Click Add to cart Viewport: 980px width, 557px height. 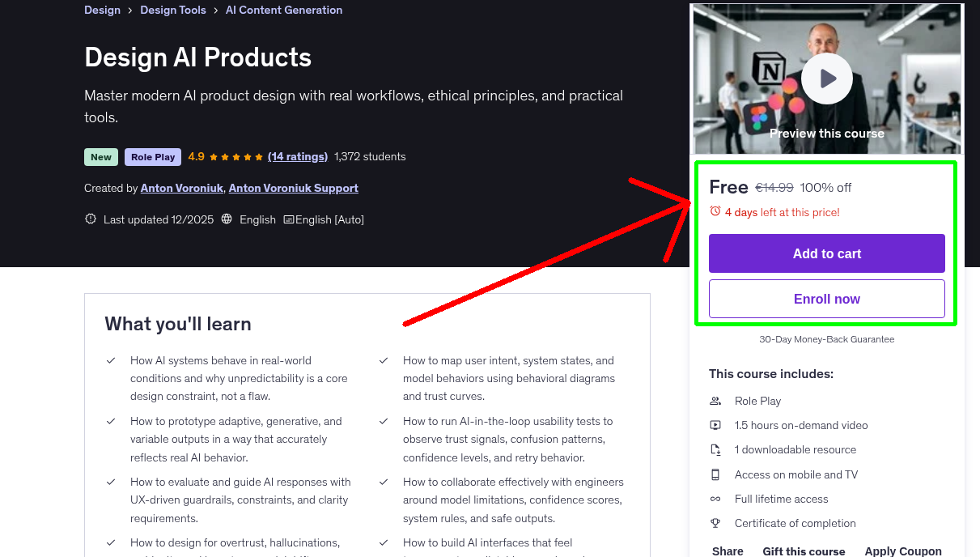pyautogui.click(x=826, y=253)
